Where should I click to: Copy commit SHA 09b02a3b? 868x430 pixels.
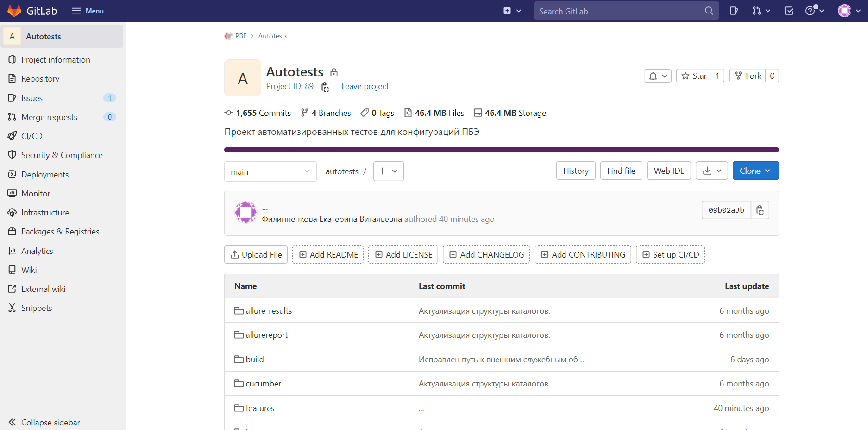(760, 210)
